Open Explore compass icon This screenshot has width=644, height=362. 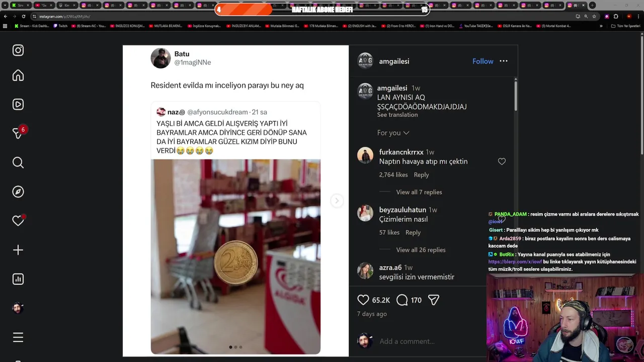coord(18,192)
